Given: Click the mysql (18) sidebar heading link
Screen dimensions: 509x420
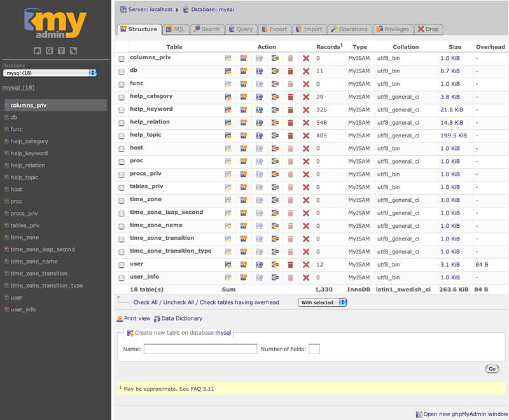Looking at the screenshot, I should [x=18, y=87].
